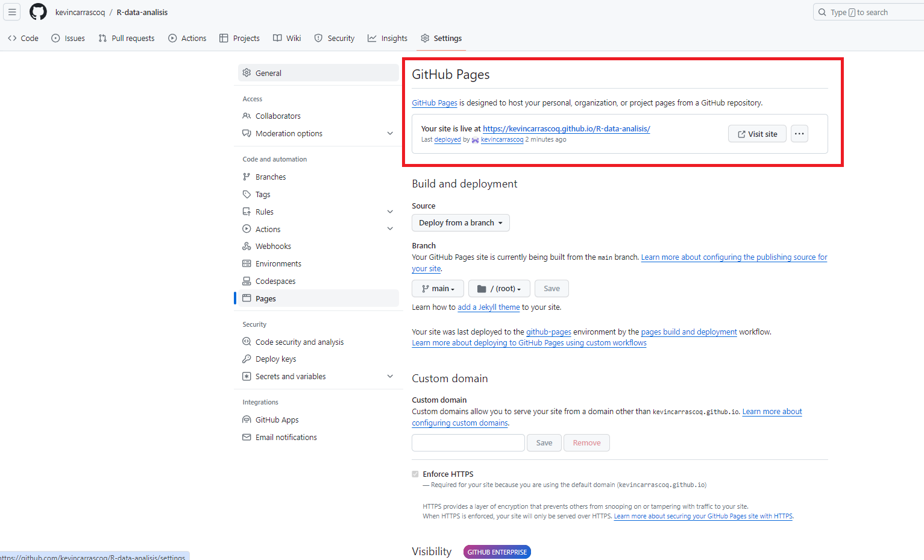The image size is (924, 560).
Task: Click the Code security and analysis icon
Action: 247,341
